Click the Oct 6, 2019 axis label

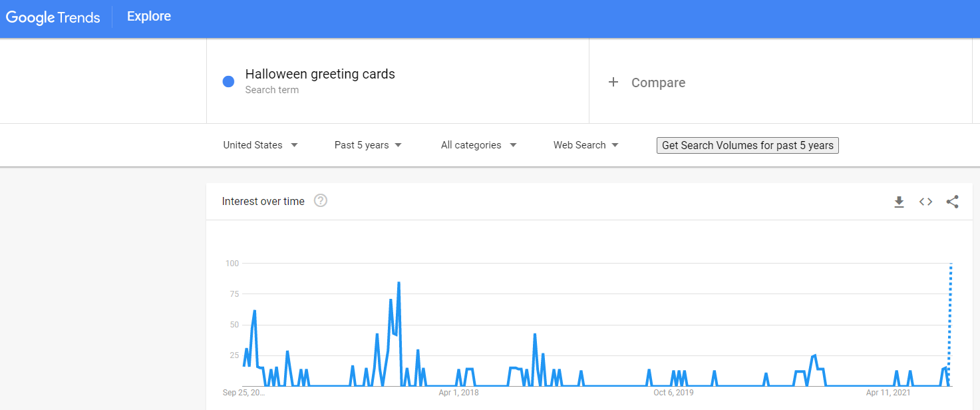coord(673,393)
